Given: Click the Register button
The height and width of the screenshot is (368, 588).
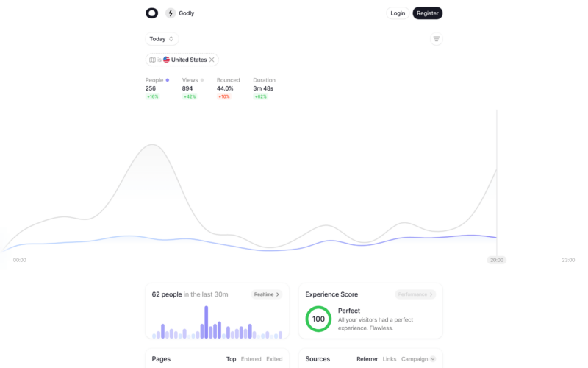Looking at the screenshot, I should 428,13.
